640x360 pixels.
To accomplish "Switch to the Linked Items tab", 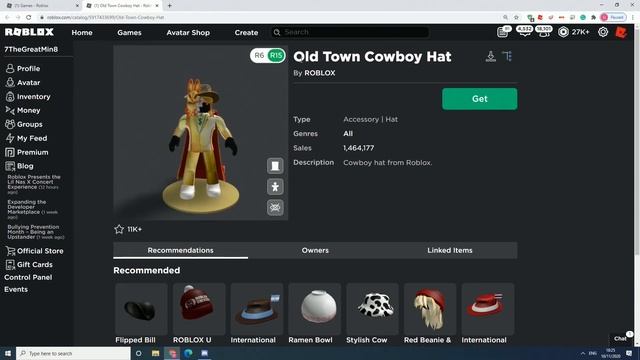I will (x=450, y=251).
